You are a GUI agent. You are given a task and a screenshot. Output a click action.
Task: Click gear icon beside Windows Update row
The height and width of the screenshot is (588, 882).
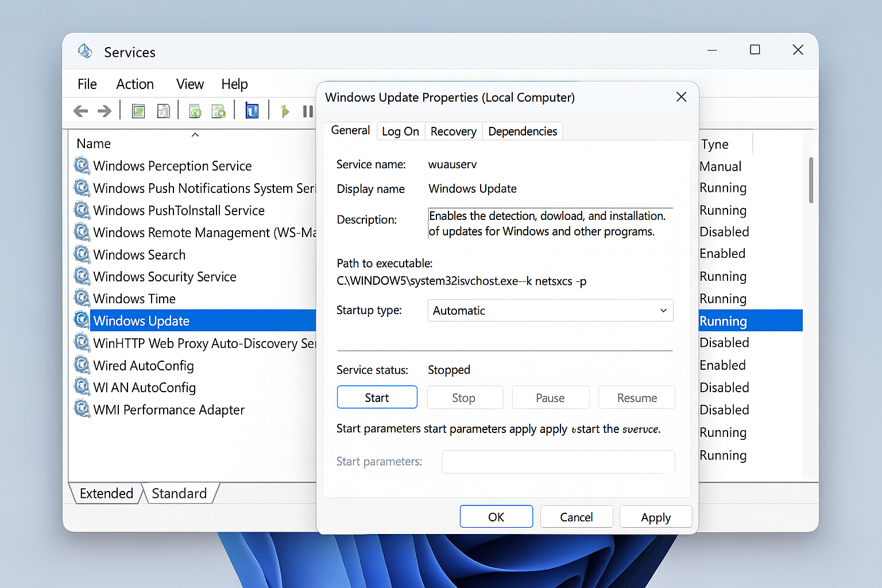pyautogui.click(x=82, y=320)
